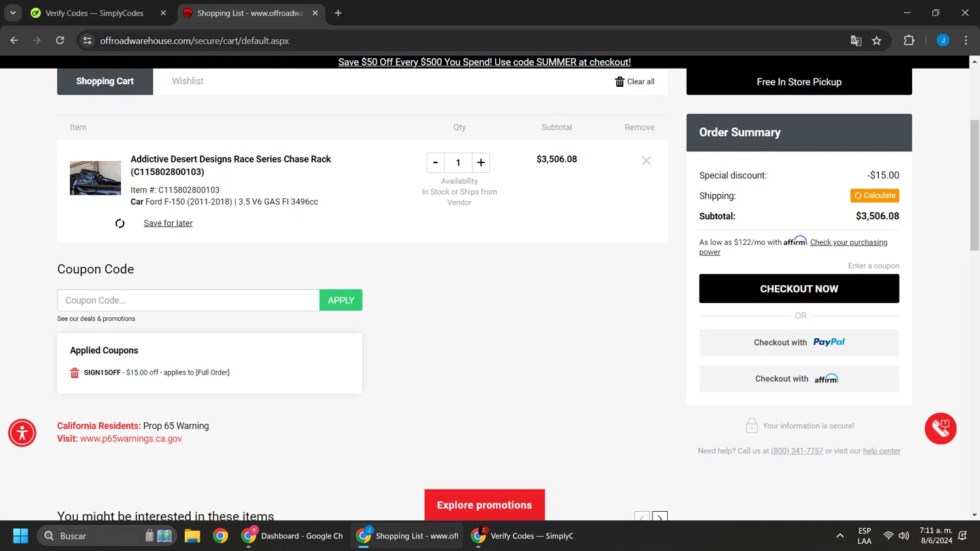Open Chase Rack product thumbnail

tap(95, 178)
